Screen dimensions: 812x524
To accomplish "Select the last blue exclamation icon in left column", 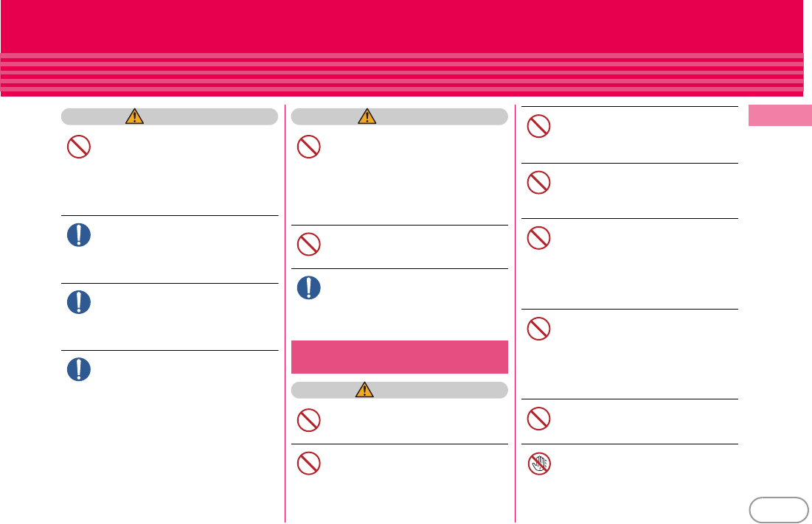I will [x=79, y=369].
